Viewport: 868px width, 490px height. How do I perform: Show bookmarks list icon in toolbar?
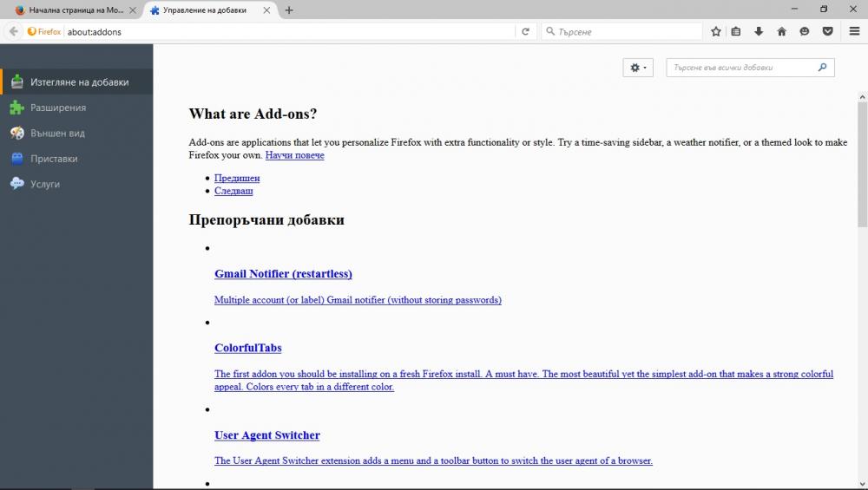[736, 31]
